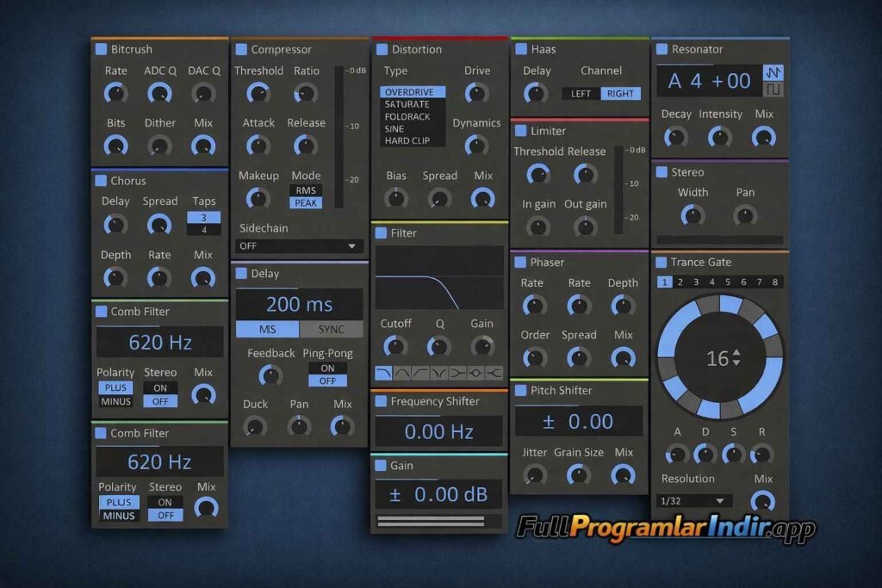Select the low-pass filter shape icon
Screen dimensions: 882x588
tap(383, 374)
